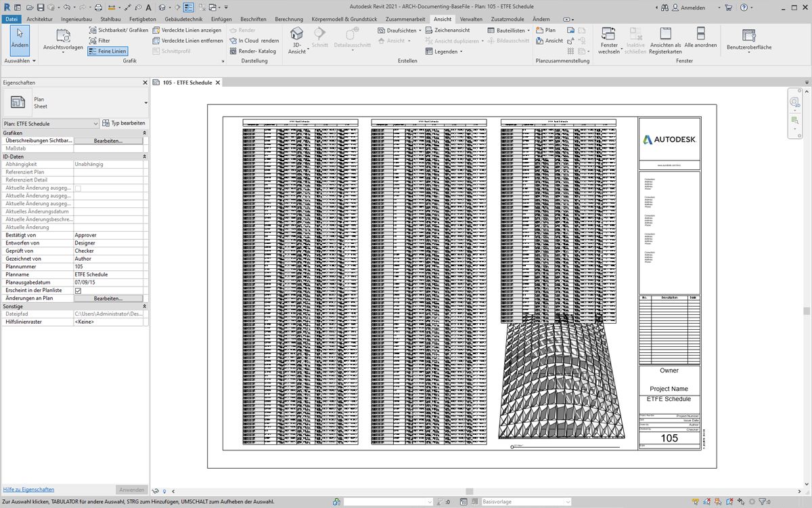Click the Undo arrow in quick access toolbar
This screenshot has width=812, height=508.
click(x=67, y=7)
